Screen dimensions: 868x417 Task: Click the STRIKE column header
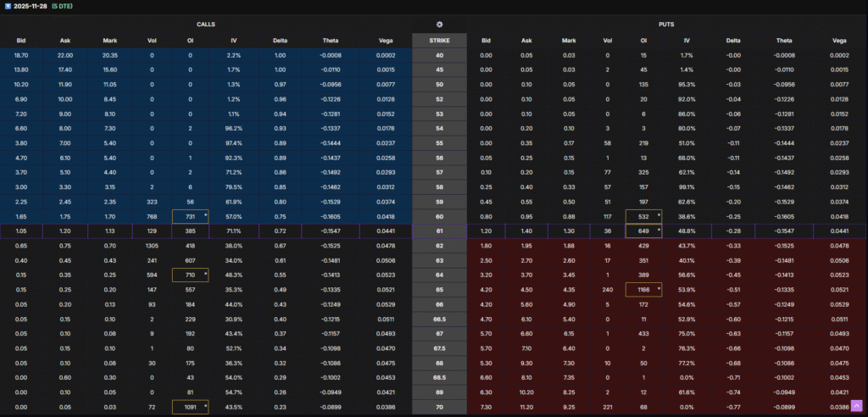[439, 40]
